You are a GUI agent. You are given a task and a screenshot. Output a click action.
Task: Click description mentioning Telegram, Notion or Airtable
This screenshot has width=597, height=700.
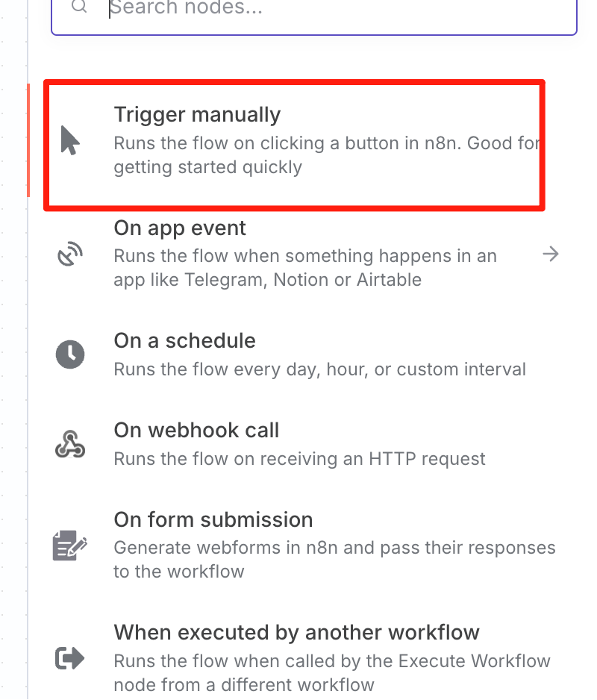click(305, 268)
